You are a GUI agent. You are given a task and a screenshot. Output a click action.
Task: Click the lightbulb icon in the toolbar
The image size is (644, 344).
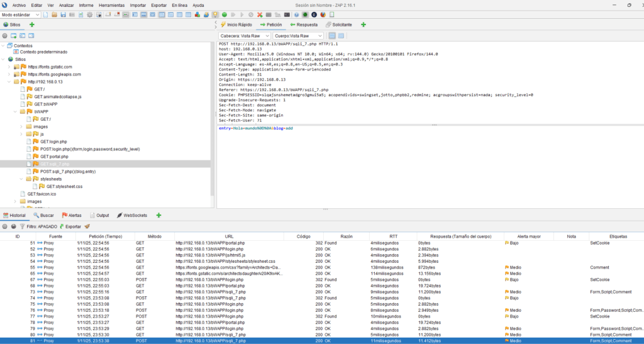[215, 14]
